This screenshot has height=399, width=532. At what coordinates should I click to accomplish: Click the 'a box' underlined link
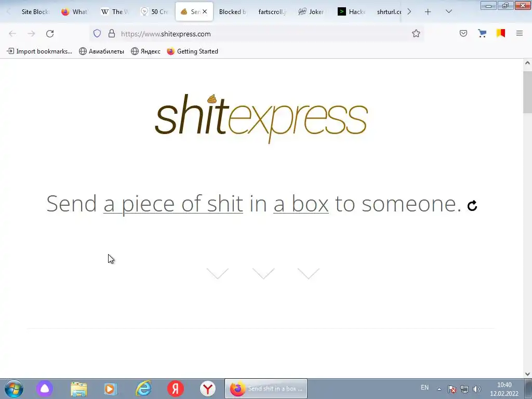tap(301, 204)
